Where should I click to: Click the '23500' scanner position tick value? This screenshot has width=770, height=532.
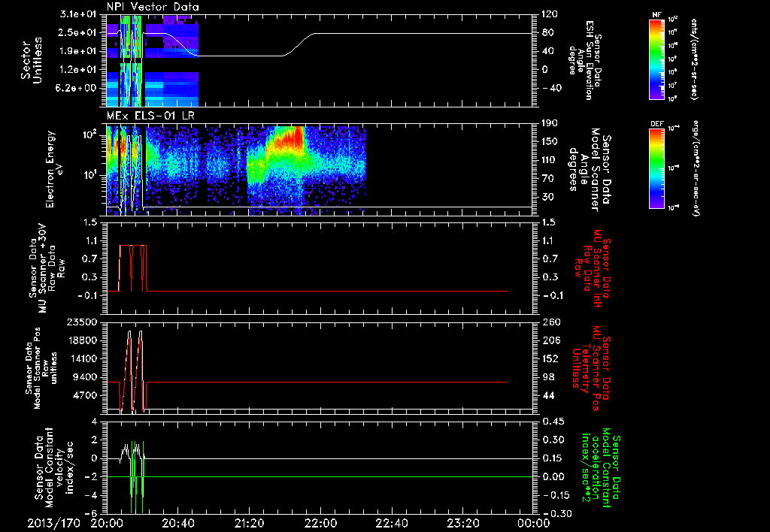[83, 322]
